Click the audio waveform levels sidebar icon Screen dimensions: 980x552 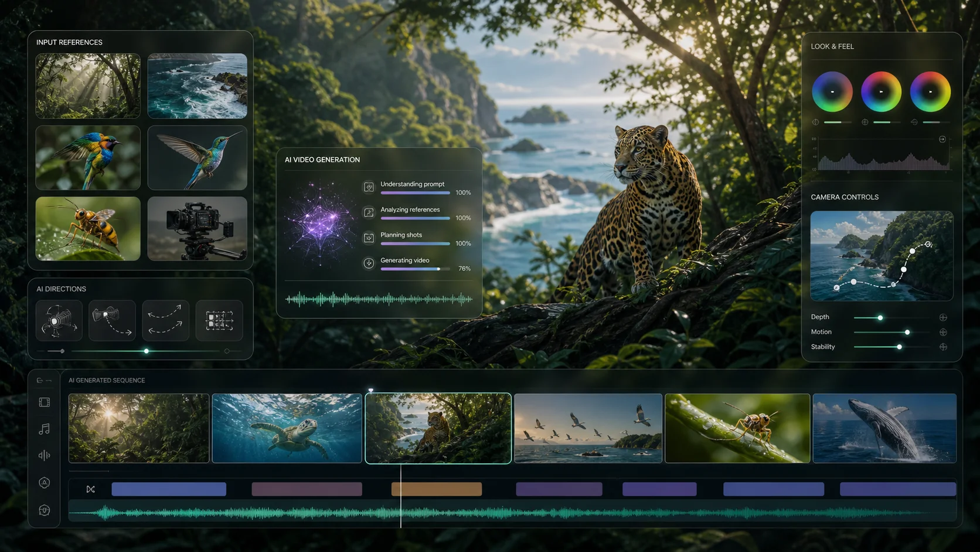coord(44,455)
